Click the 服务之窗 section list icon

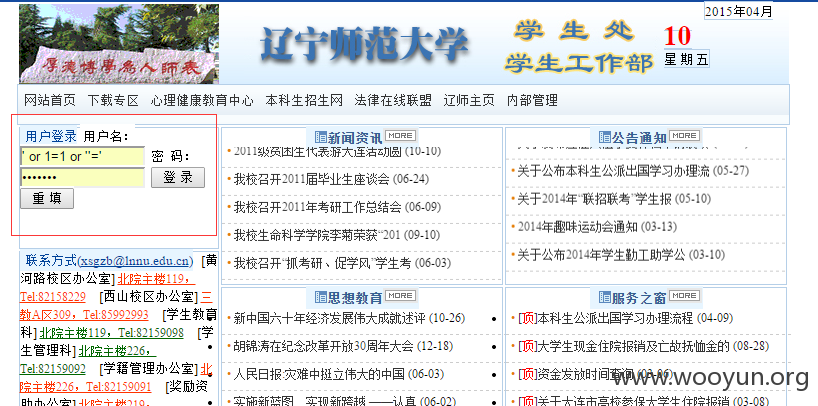point(605,298)
